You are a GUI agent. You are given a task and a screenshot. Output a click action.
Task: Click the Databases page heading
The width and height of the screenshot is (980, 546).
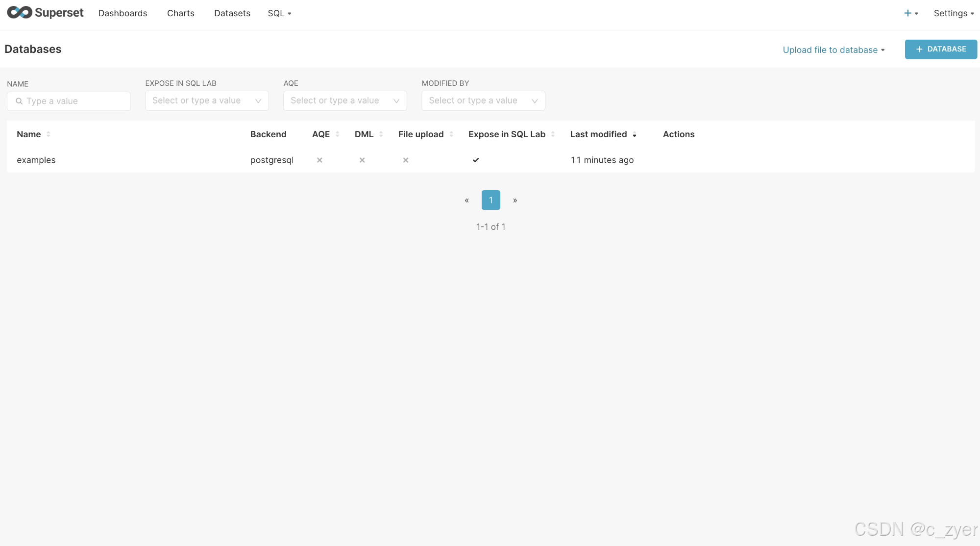(x=33, y=49)
